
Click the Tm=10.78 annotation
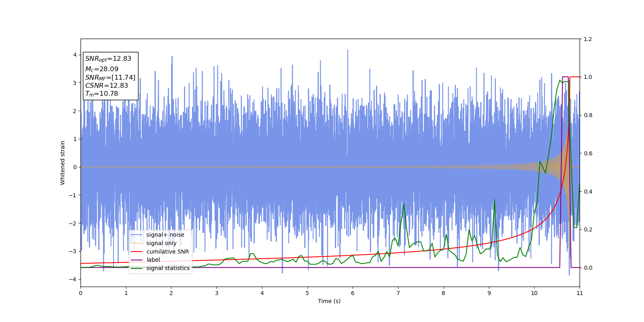101,94
